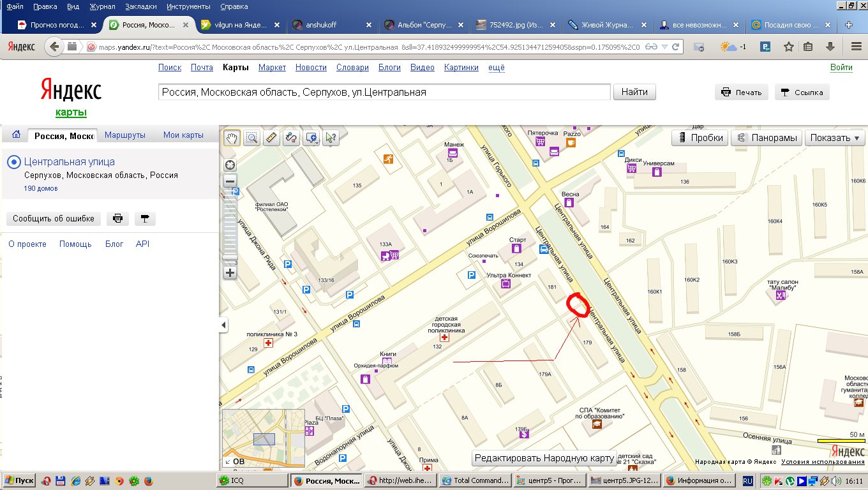Open the add placemark tool dropdown
This screenshot has height=490, width=868.
(x=311, y=137)
